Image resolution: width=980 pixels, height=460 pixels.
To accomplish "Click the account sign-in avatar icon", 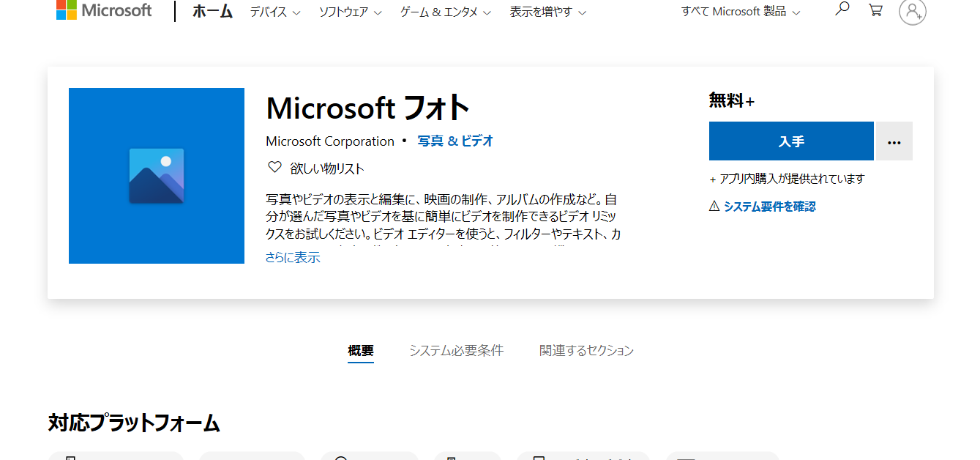I will click(912, 12).
